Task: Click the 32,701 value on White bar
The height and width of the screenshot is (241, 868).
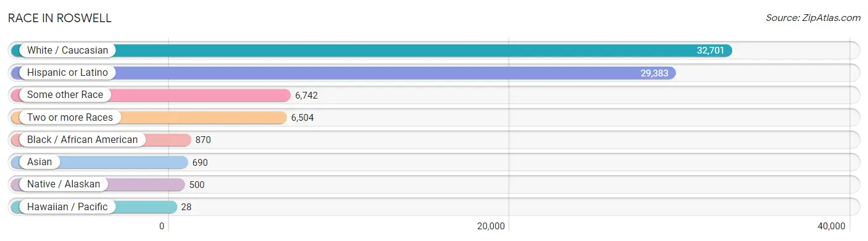Action: pos(711,51)
